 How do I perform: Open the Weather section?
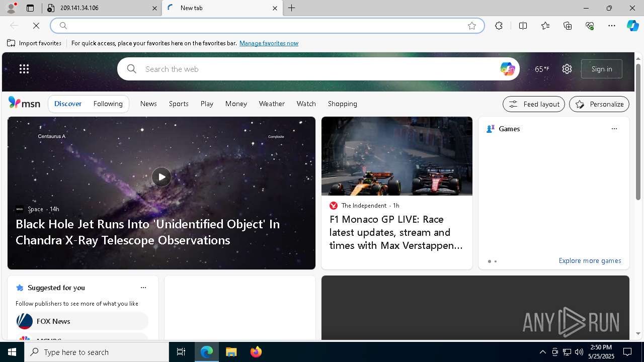[x=272, y=104]
